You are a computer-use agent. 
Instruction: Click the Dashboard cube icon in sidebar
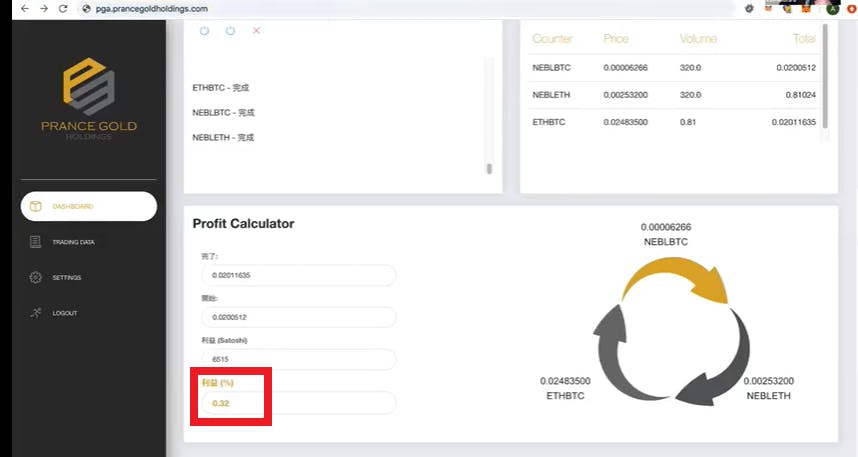click(x=36, y=206)
